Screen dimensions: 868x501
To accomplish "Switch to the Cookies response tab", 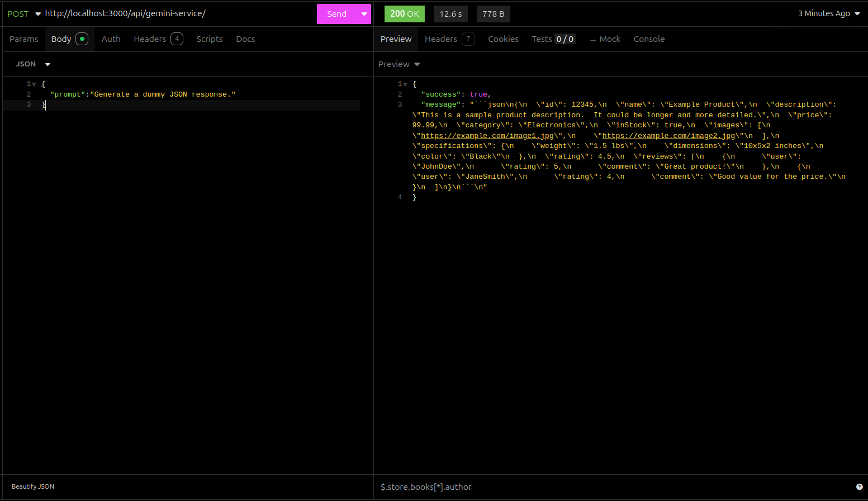I will click(503, 39).
